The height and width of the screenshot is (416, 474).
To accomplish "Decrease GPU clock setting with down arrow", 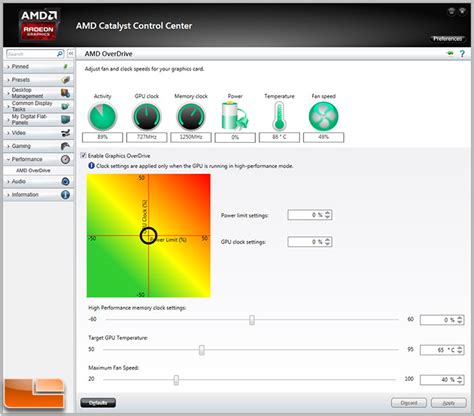I will 328,244.
